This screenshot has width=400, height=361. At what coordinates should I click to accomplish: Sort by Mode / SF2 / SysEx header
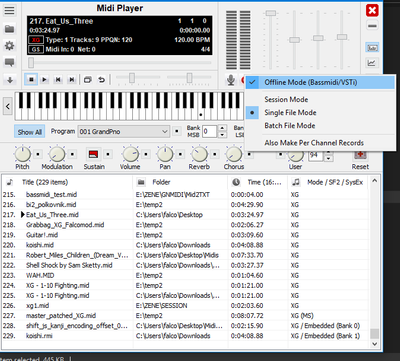pyautogui.click(x=328, y=182)
